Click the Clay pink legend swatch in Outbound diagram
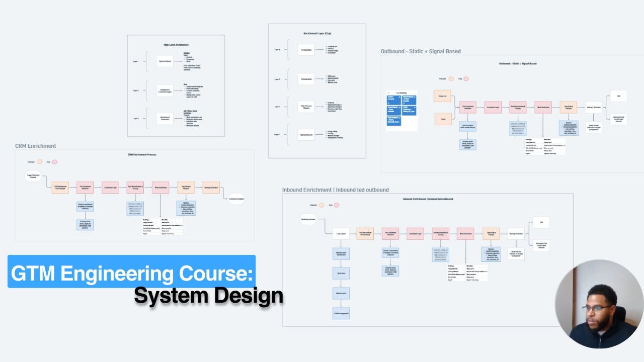This screenshot has width=644, height=362. click(x=466, y=79)
